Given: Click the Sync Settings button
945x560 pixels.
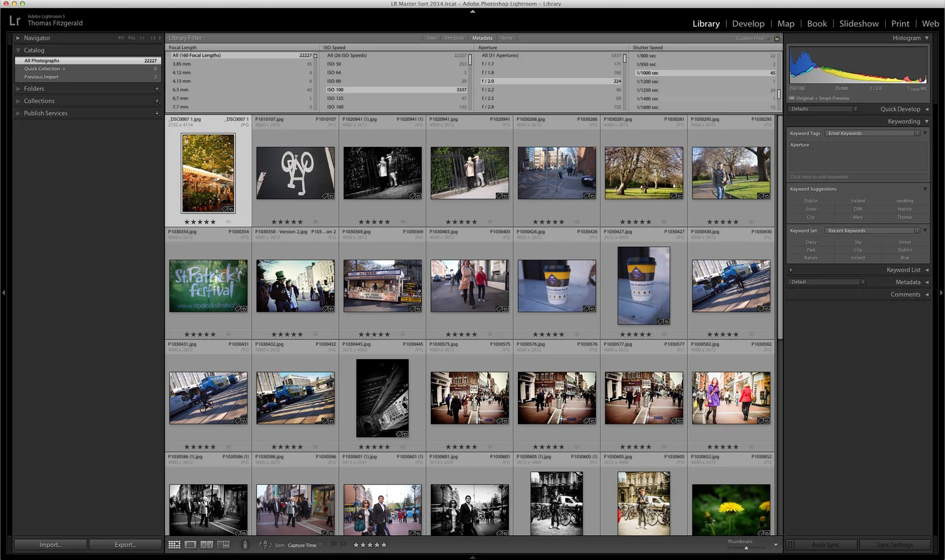Looking at the screenshot, I should coord(894,544).
